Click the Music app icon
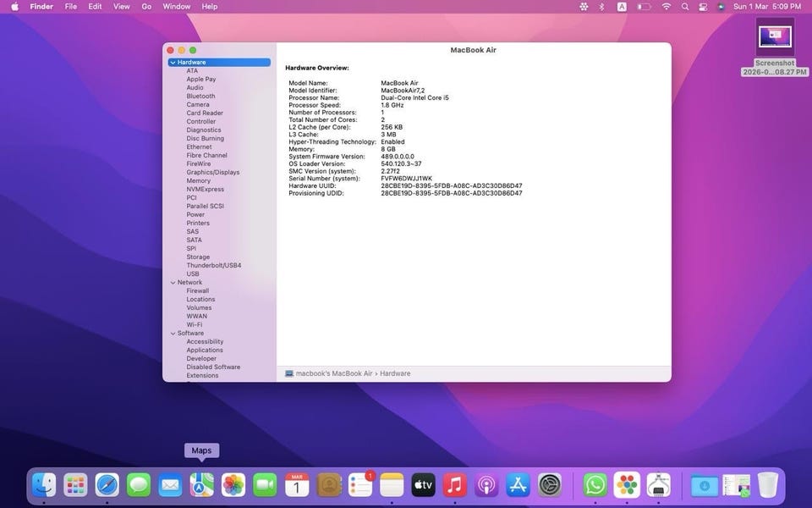 tap(455, 485)
